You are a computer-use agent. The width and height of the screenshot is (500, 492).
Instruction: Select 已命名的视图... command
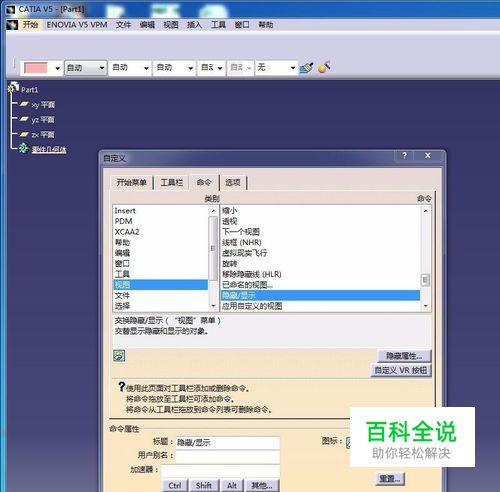(320, 285)
